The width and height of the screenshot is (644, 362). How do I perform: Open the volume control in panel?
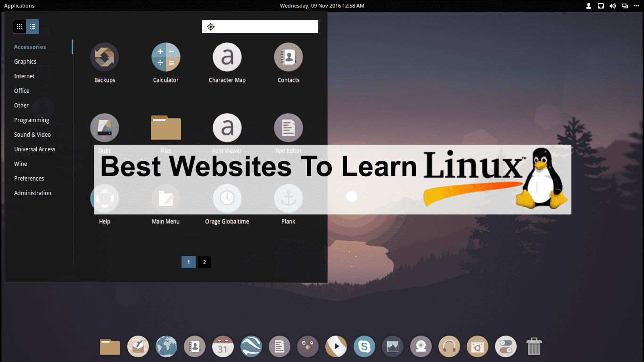pos(612,6)
